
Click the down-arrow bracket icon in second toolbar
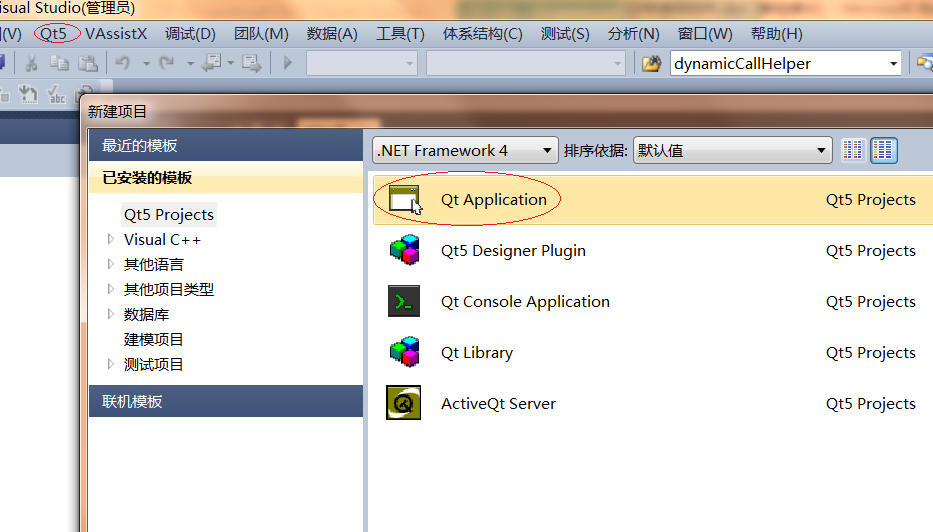tap(27, 94)
